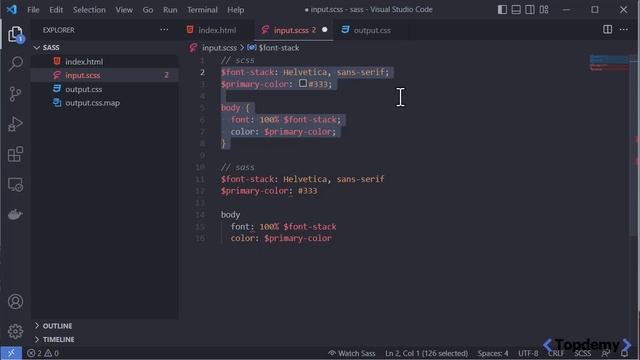Open the errors and warnings indicator in the status bar

[43, 353]
